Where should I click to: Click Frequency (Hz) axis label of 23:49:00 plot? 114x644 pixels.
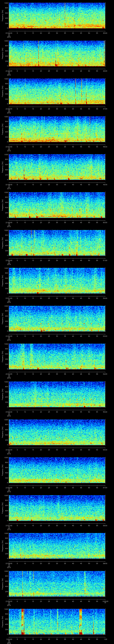(3, 205)
